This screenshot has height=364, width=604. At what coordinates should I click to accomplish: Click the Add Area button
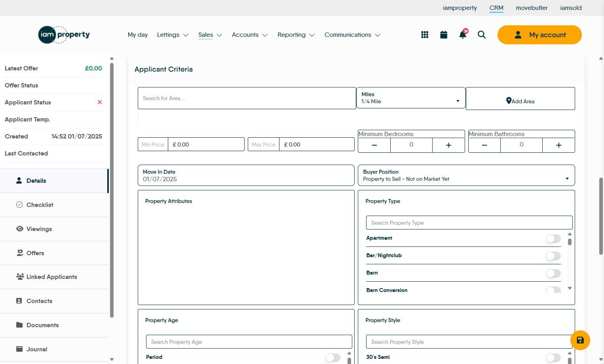520,99
